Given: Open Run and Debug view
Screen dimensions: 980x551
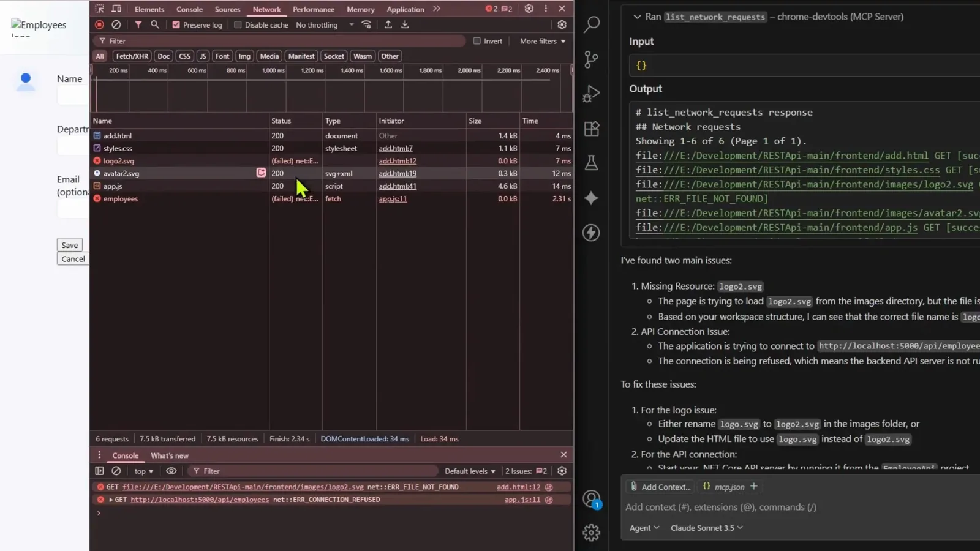Looking at the screenshot, I should pos(592,94).
